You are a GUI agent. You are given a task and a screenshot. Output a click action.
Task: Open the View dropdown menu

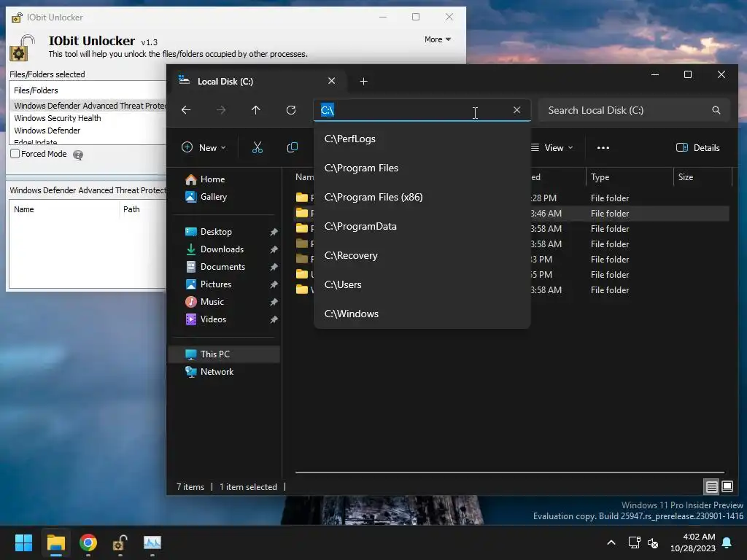[551, 147]
